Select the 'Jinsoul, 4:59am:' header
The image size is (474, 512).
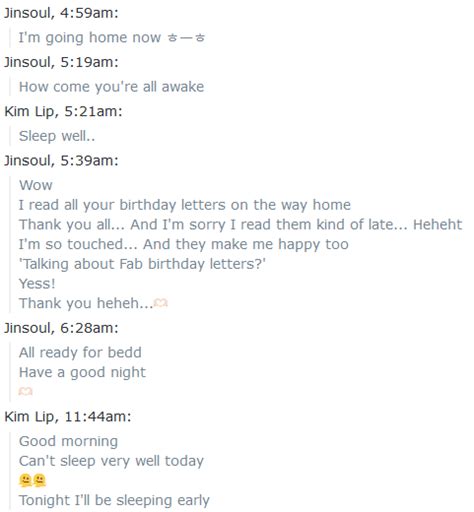point(61,13)
